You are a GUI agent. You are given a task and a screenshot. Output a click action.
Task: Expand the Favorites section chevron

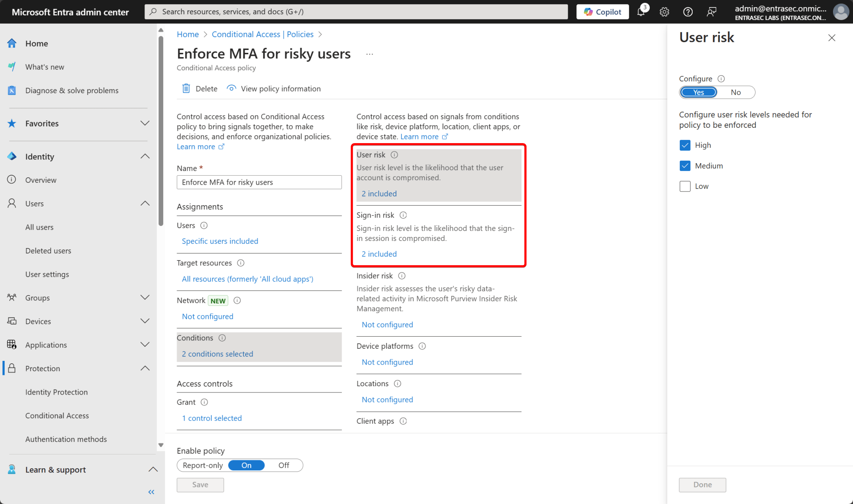tap(145, 123)
